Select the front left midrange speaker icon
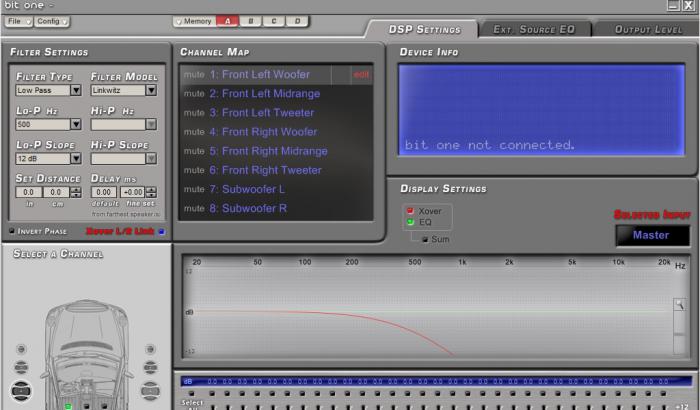 pyautogui.click(x=21, y=366)
